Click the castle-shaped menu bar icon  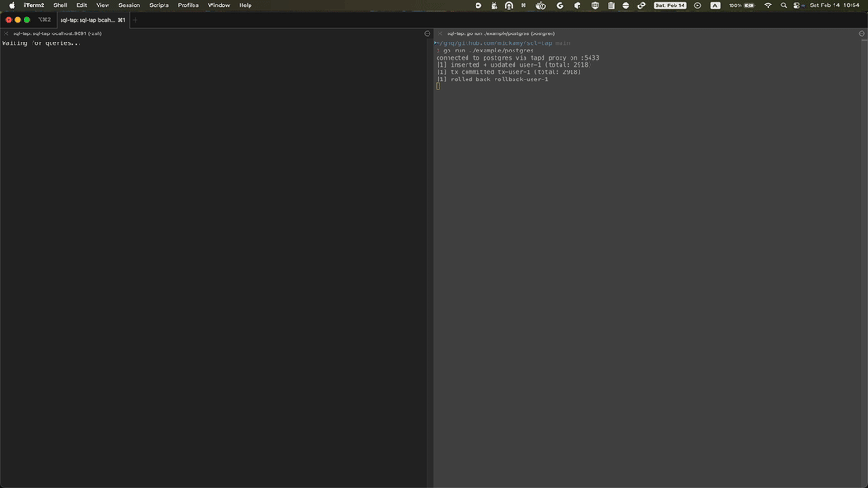click(495, 5)
